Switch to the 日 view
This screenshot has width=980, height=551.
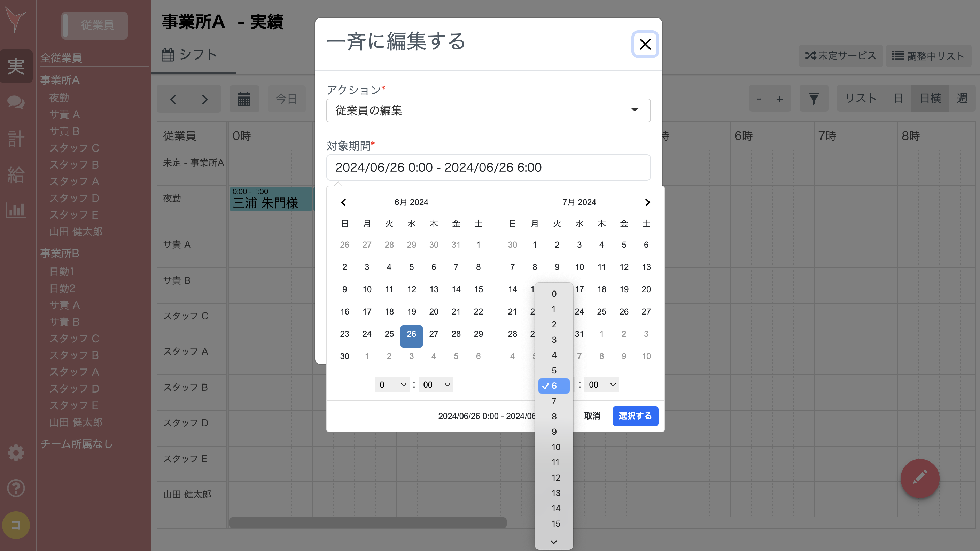point(898,99)
